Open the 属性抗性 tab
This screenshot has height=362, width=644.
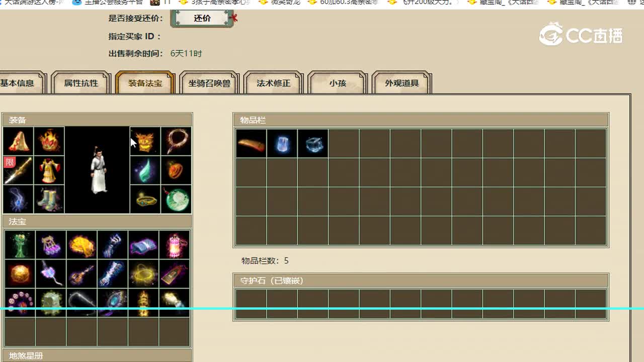click(81, 83)
